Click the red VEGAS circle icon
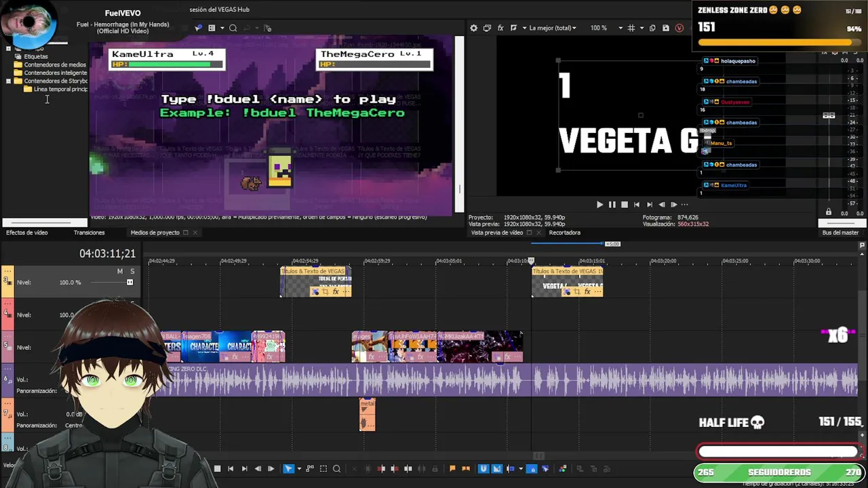The width and height of the screenshot is (868, 488). coord(679,28)
